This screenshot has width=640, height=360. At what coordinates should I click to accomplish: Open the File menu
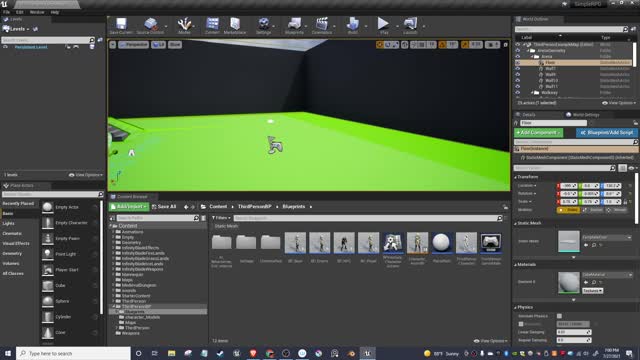7,12
